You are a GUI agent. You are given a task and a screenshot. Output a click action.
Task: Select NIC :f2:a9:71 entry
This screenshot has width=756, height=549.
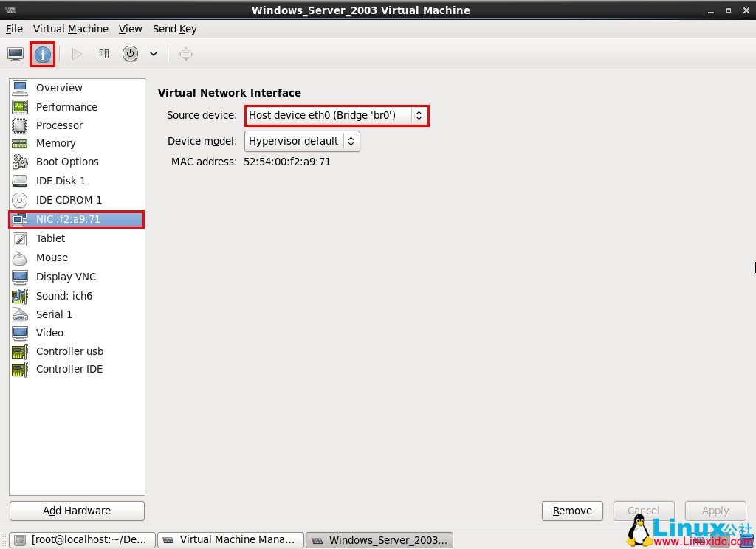click(77, 219)
